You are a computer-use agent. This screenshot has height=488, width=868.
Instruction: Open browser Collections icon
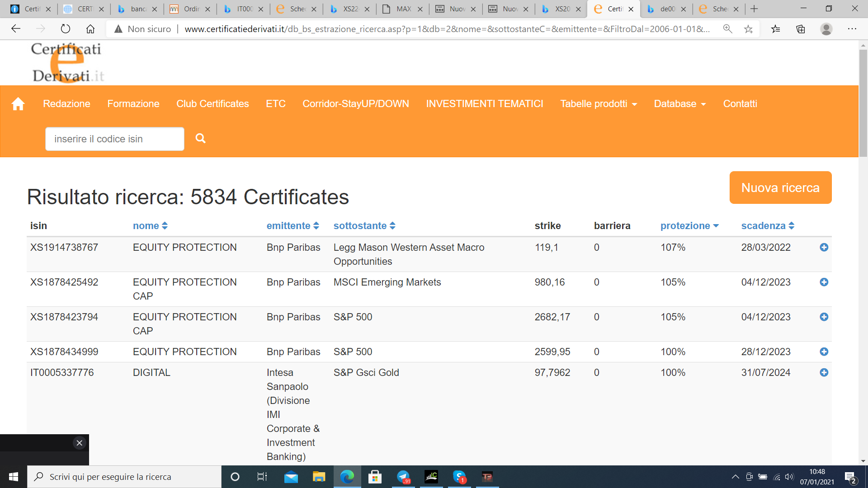click(x=801, y=29)
